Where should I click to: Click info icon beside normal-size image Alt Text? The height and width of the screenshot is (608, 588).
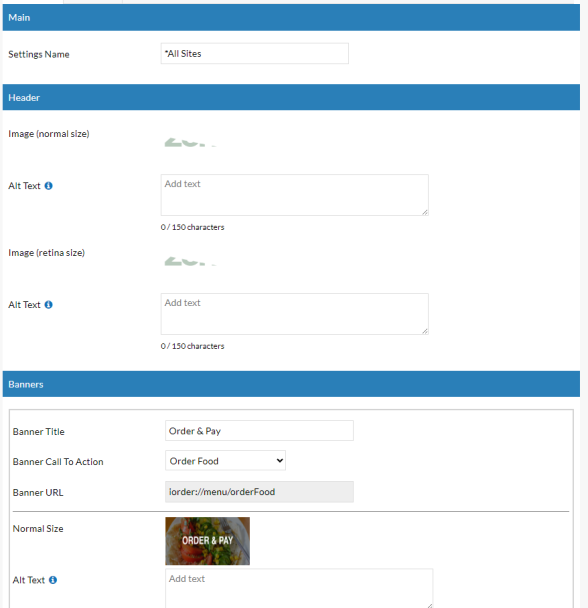pyautogui.click(x=48, y=186)
